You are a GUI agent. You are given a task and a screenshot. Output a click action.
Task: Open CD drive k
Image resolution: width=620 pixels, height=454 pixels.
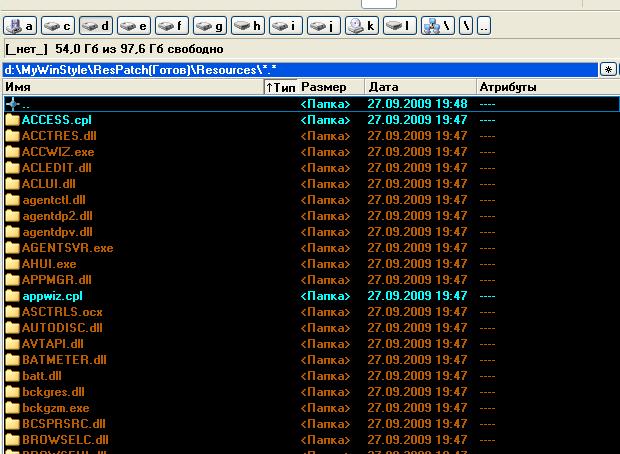[362, 26]
